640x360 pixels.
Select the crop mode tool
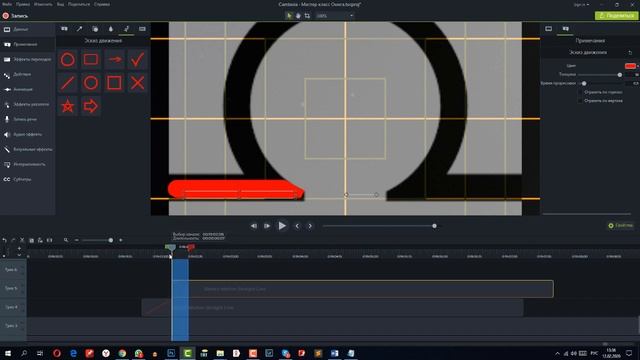pos(307,16)
